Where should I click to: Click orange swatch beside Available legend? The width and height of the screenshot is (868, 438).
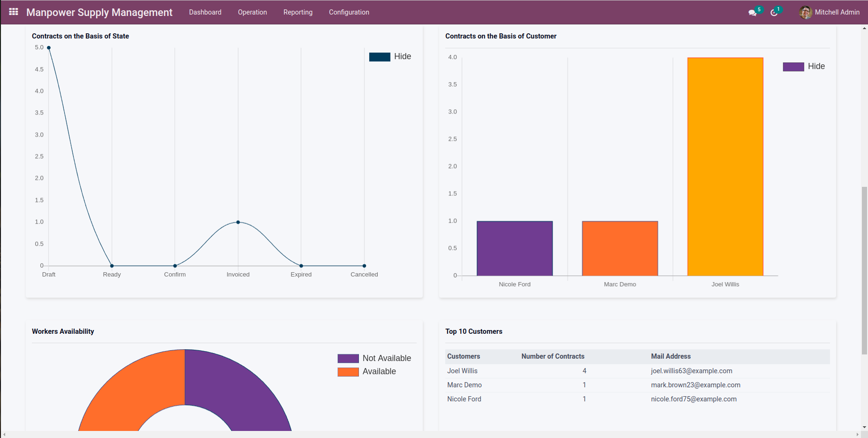tap(348, 372)
